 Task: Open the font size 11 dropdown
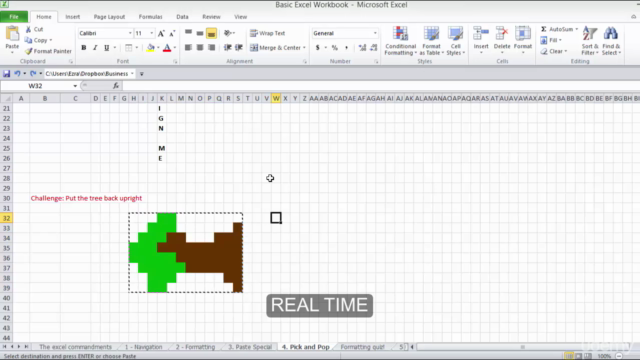click(x=151, y=33)
